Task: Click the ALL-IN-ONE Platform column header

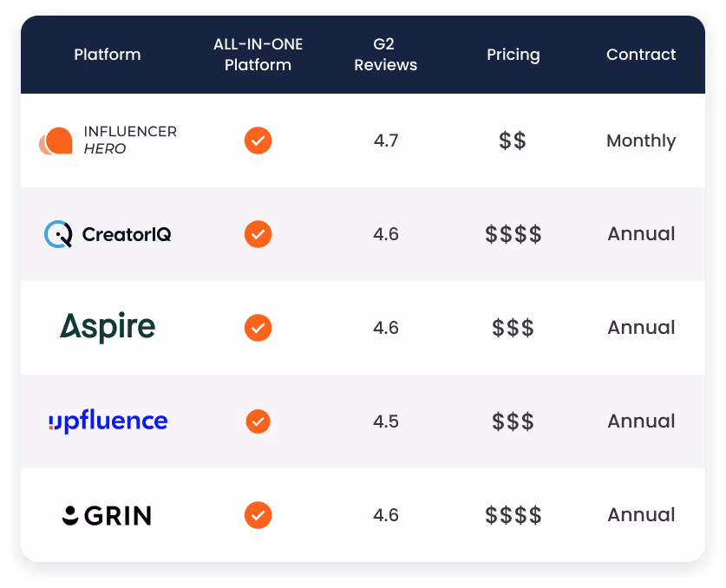Action: point(258,55)
